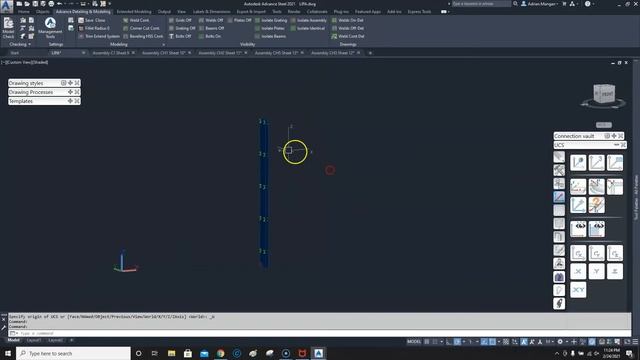Click the highlighted UCS category in tool strip
The width and height of the screenshot is (640, 360).
(559, 197)
